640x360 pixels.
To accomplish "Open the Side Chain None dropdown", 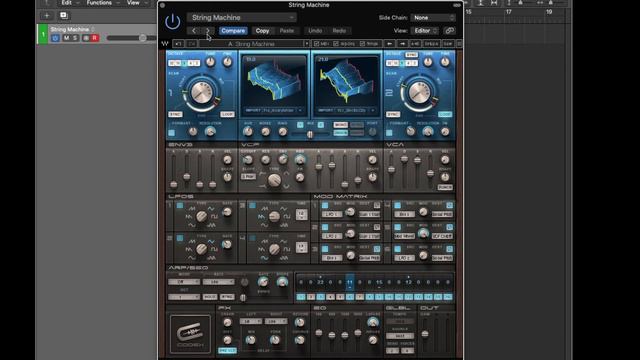I will [433, 18].
